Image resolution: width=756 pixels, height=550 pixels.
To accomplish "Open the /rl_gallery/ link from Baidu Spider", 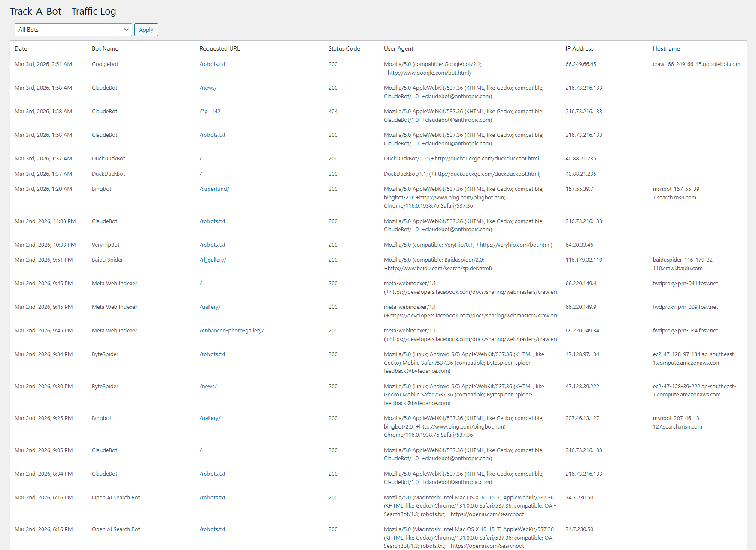I will (213, 260).
